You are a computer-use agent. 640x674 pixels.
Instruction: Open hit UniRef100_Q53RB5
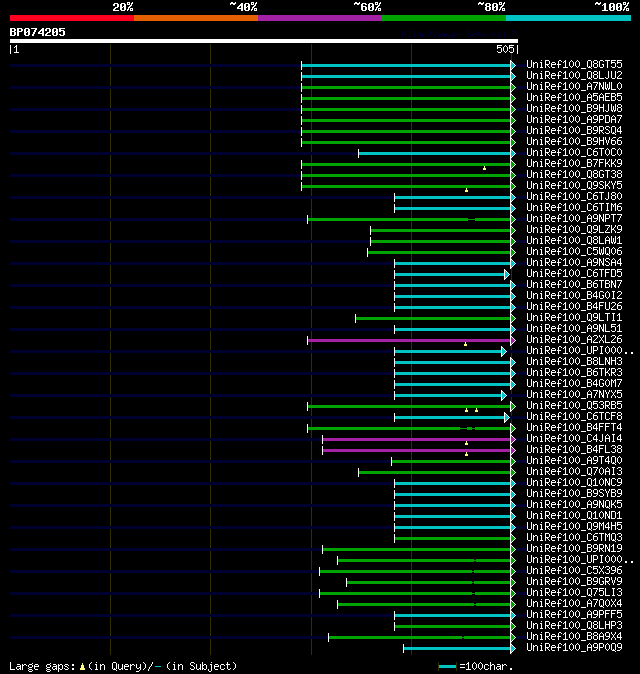574,406
